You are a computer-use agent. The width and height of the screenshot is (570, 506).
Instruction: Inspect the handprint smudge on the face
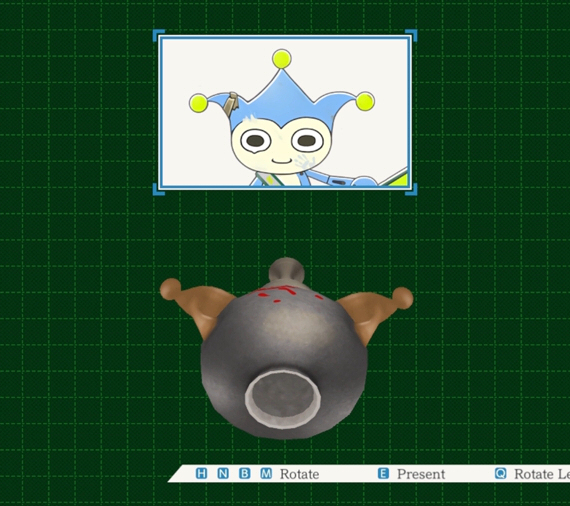coord(304,162)
